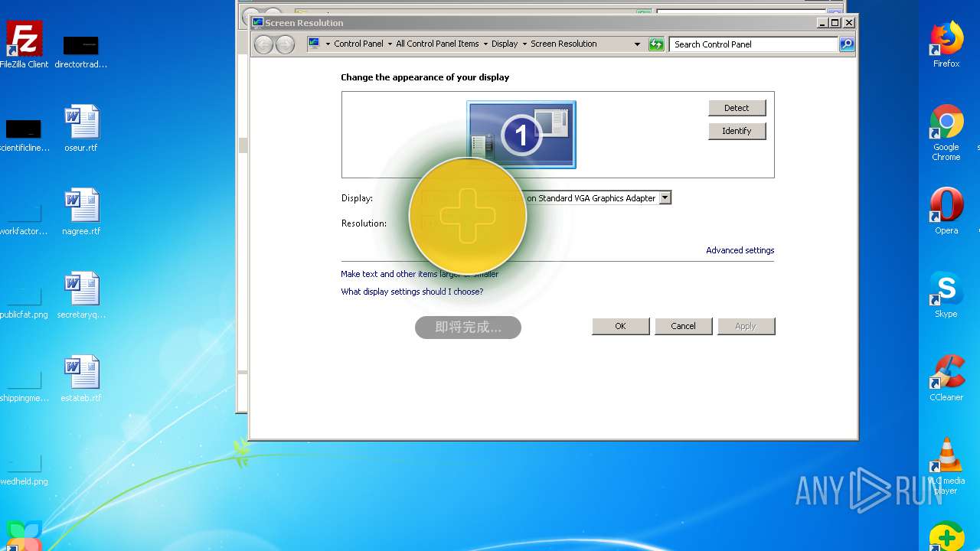Go to All Control Panel Items breadcrumb

point(437,44)
